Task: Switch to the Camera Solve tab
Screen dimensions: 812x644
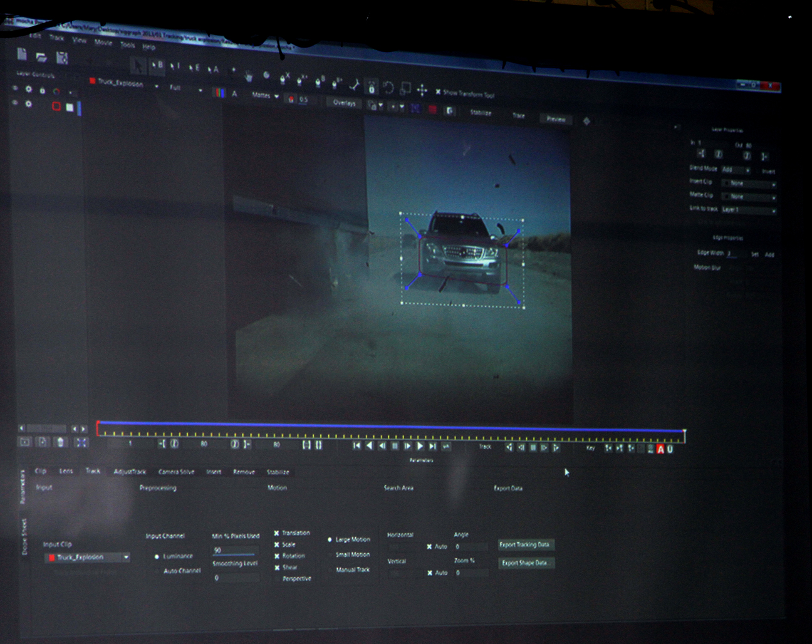Action: coord(176,472)
